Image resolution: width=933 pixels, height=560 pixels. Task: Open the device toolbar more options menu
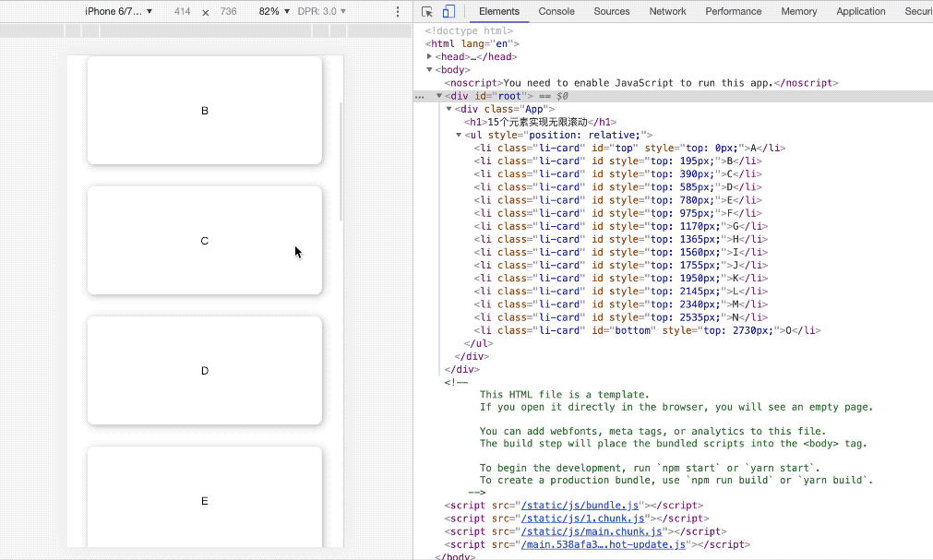pos(398,11)
